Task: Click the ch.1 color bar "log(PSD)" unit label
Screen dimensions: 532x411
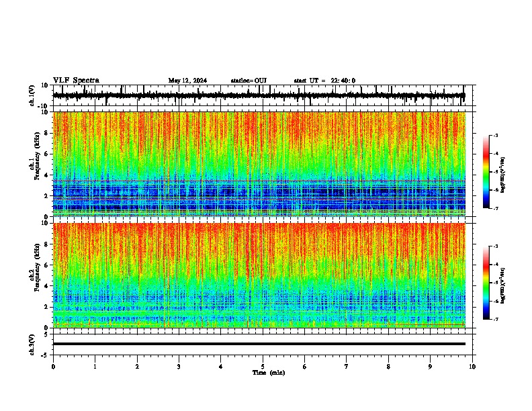Action: 503,175
